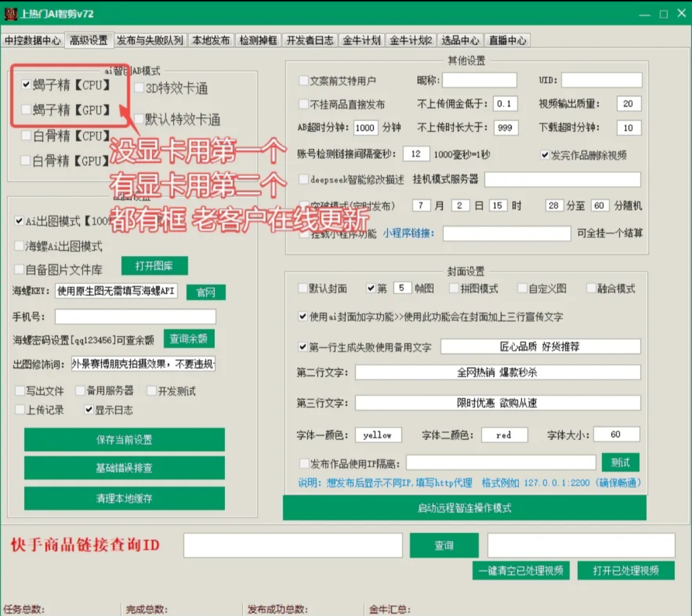Toggle Ai出图模式 checkbox
Viewport: 692px width, 616px height.
pyautogui.click(x=19, y=221)
